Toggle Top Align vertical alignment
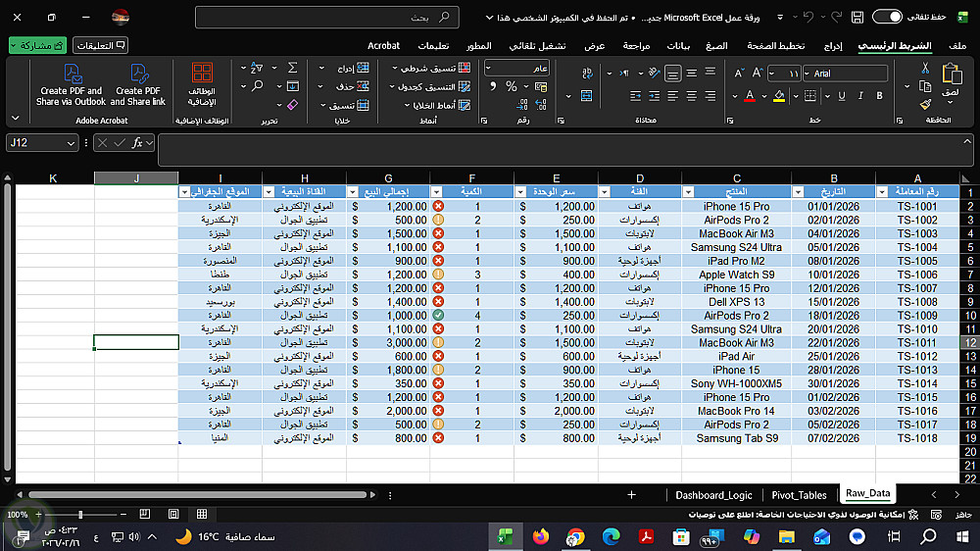This screenshot has height=551, width=980. tap(710, 74)
